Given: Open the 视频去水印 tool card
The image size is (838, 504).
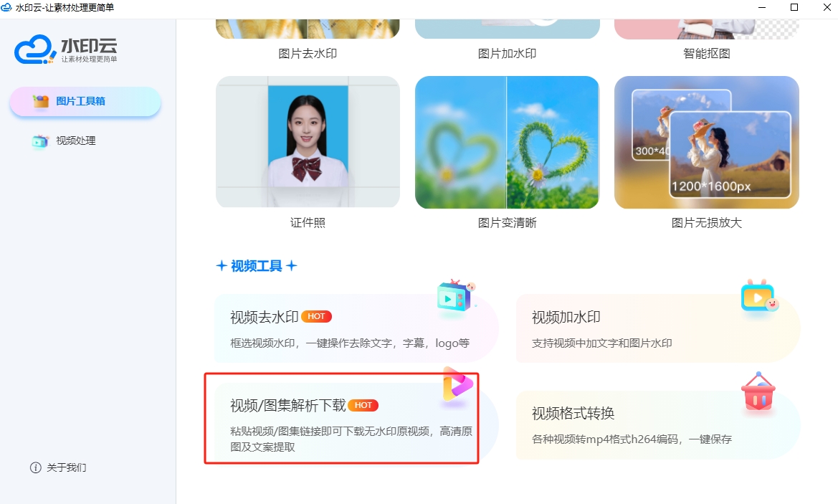Looking at the screenshot, I should (356, 328).
